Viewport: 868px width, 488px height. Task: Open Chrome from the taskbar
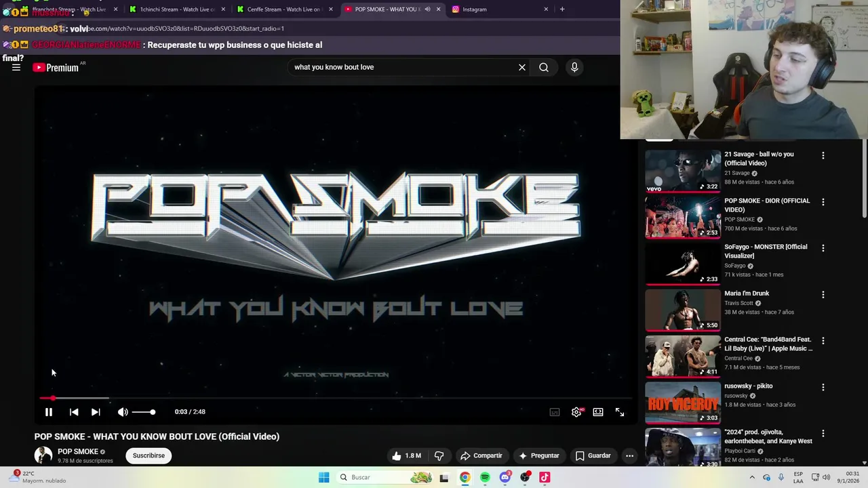pyautogui.click(x=465, y=477)
